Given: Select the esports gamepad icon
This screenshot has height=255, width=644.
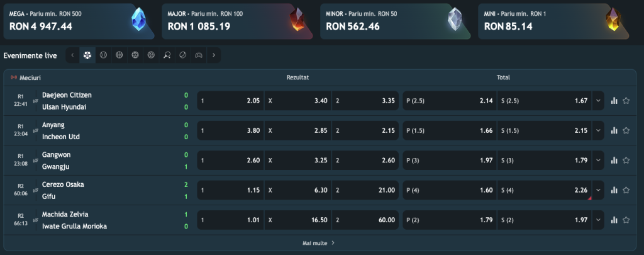Looking at the screenshot, I should [199, 55].
